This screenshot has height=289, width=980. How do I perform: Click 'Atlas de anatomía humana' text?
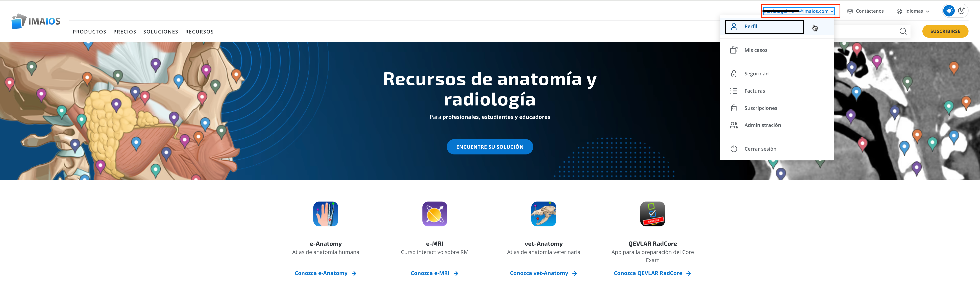coord(326,252)
